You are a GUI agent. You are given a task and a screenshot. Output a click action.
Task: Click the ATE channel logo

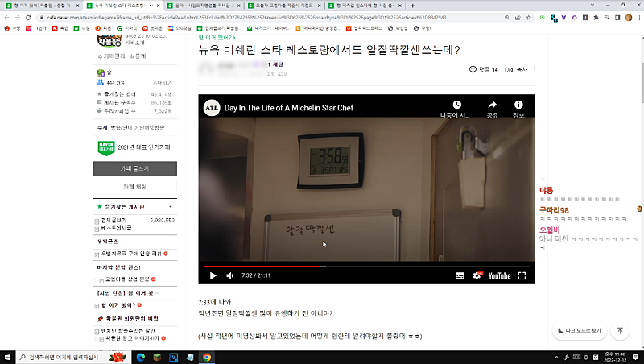212,108
